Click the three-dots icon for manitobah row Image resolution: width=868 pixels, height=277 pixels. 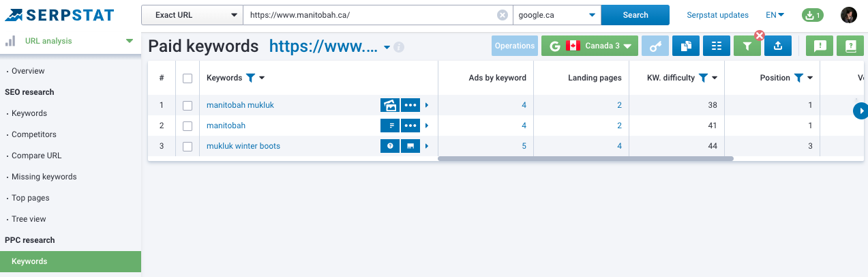click(410, 126)
